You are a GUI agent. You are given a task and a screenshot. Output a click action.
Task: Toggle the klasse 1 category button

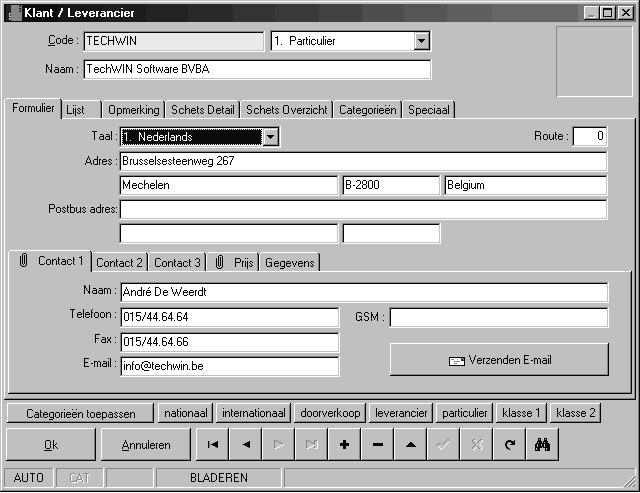pyautogui.click(x=521, y=413)
